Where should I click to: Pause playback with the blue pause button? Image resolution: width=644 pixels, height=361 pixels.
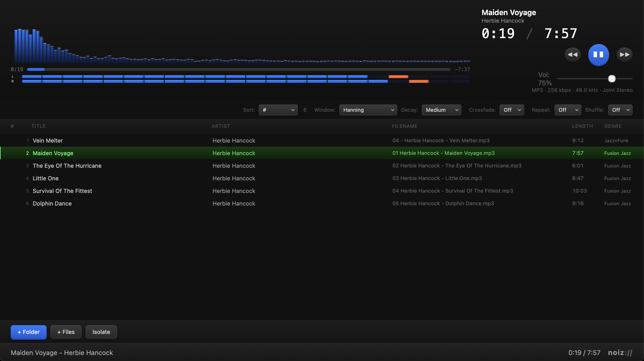coord(598,54)
